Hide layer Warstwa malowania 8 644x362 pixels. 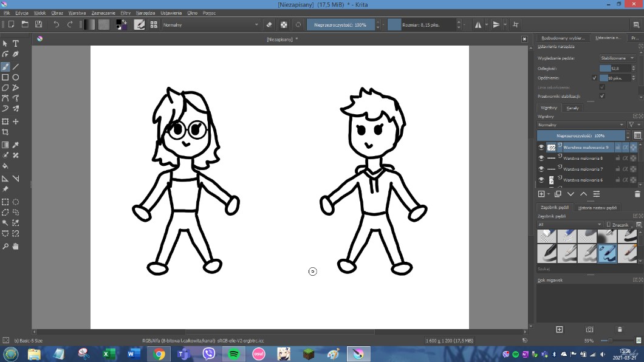[541, 158]
